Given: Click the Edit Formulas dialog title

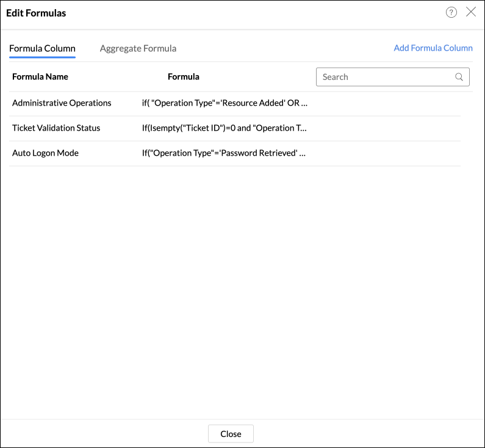Looking at the screenshot, I should click(x=36, y=13).
